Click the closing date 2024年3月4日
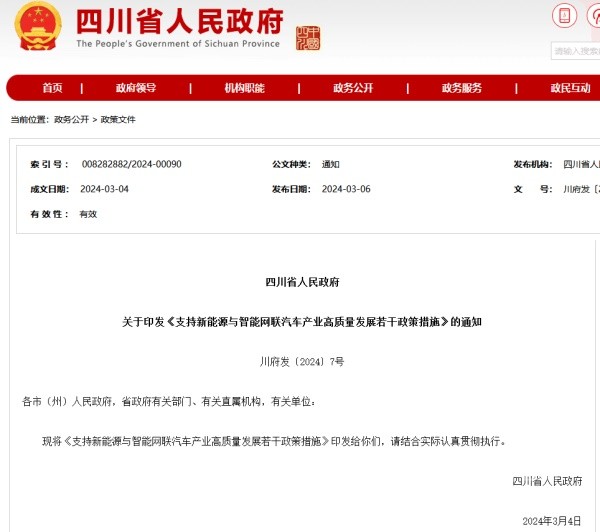 552,521
